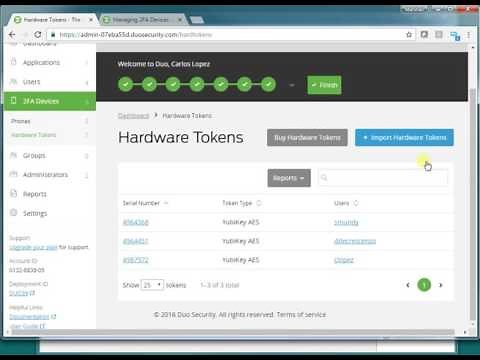Select page 1 in the pagination

[424, 285]
